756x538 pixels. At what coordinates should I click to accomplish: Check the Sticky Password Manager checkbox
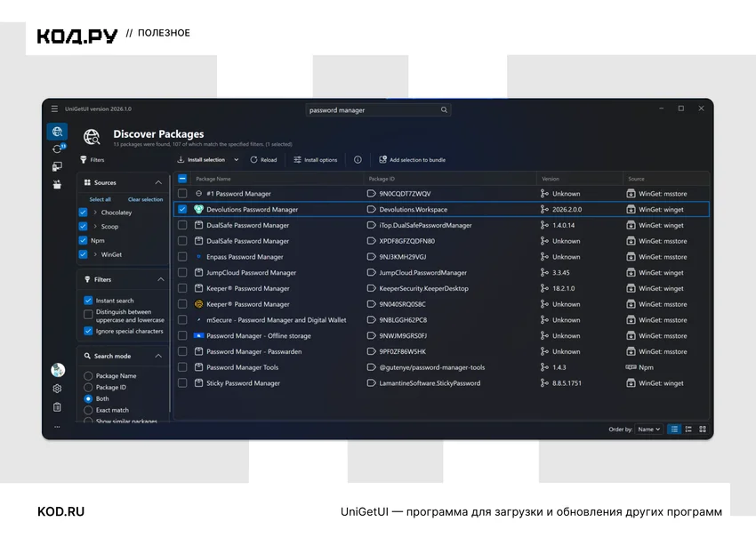click(x=182, y=383)
